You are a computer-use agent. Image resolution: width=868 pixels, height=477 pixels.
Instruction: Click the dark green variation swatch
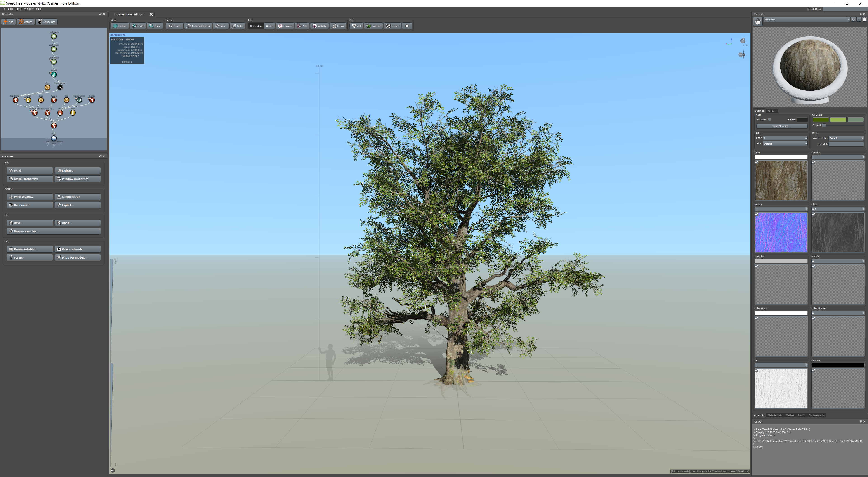pyautogui.click(x=821, y=120)
